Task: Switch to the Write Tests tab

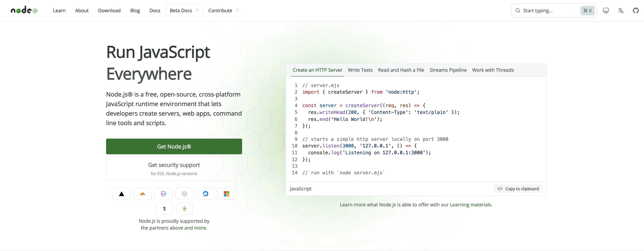Action: click(360, 70)
